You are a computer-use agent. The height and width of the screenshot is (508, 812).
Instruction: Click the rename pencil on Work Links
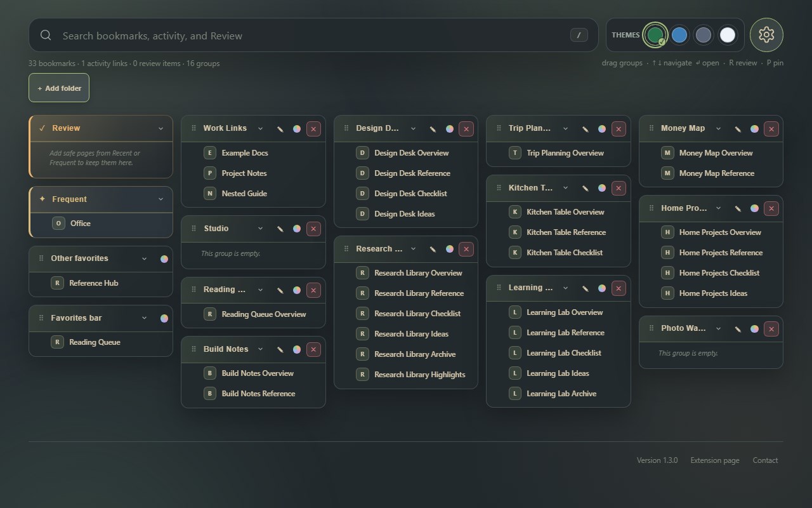click(x=280, y=129)
